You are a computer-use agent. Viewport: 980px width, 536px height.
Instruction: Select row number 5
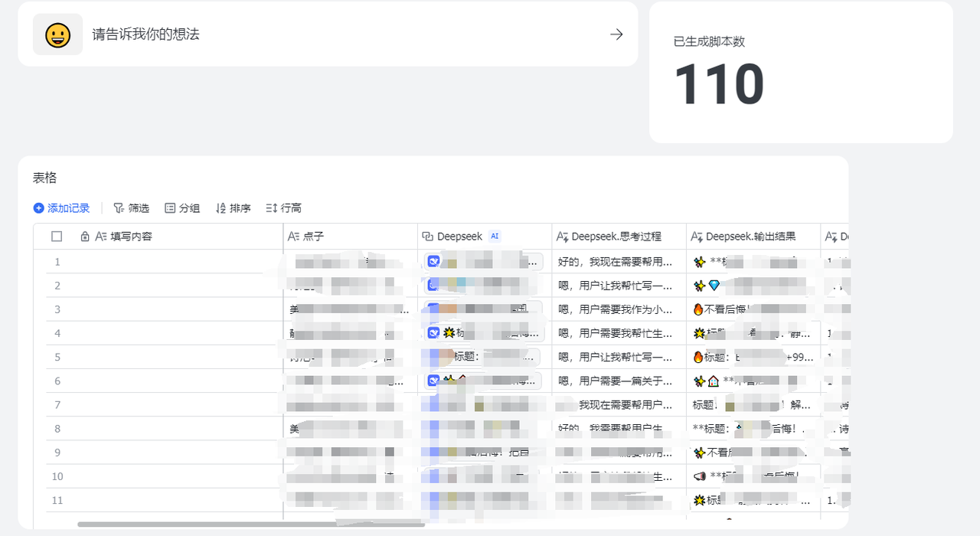click(x=57, y=357)
